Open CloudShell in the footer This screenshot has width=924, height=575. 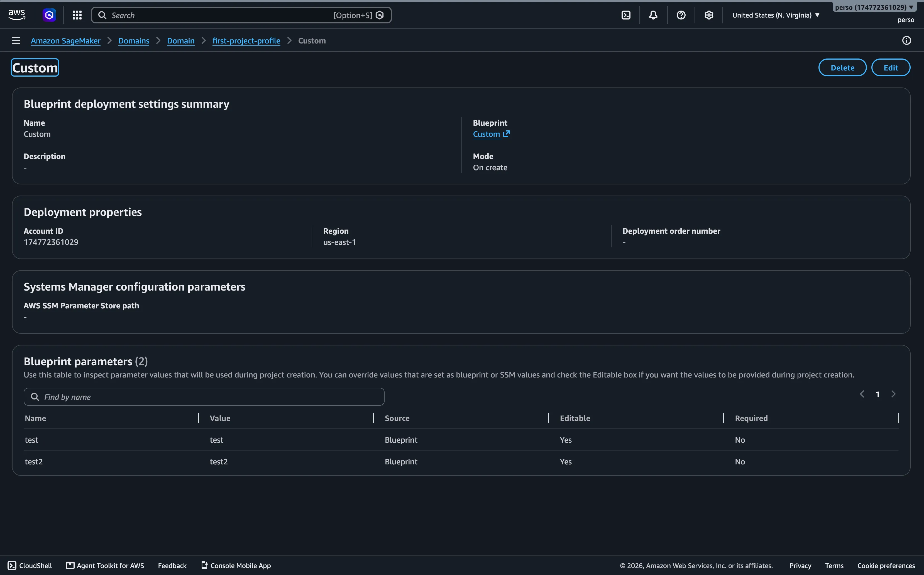(30, 566)
